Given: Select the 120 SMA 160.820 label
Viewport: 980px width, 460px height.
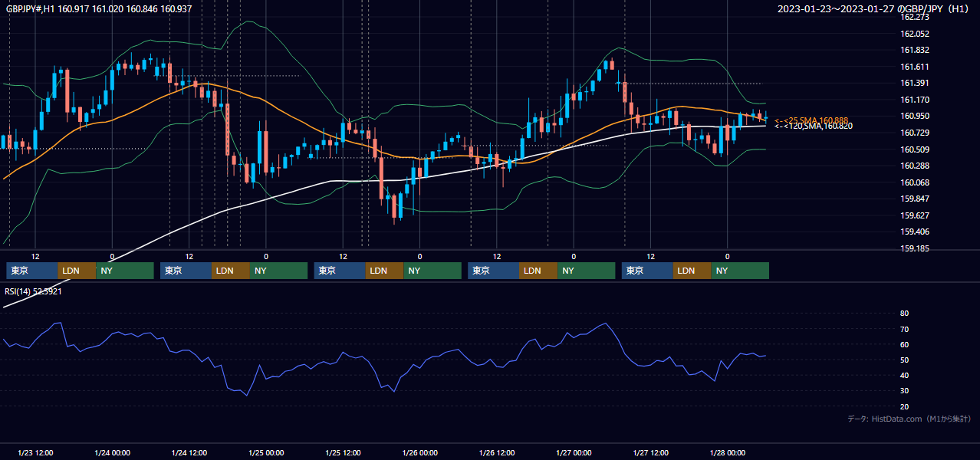Looking at the screenshot, I should pyautogui.click(x=814, y=126).
